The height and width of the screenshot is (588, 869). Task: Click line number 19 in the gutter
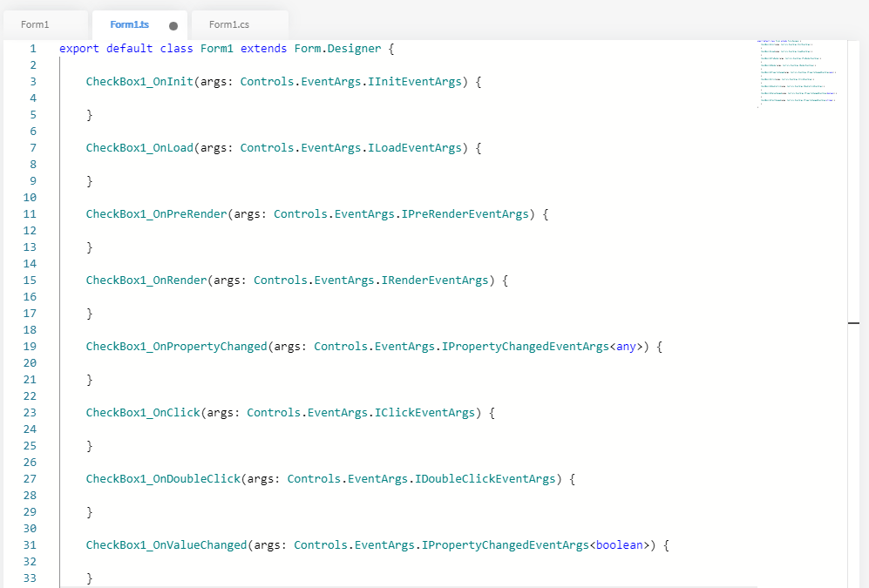[x=30, y=347]
